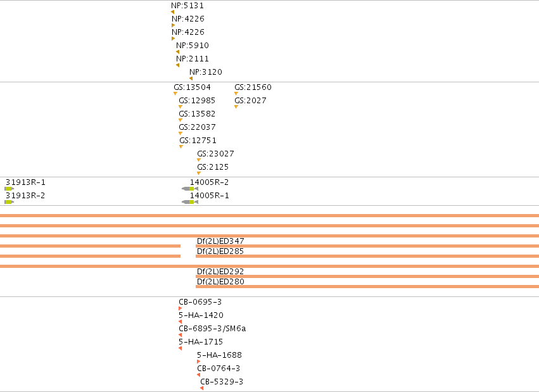Click the GS:21560 insertion triangle
The width and height of the screenshot is (539, 392).
click(x=236, y=94)
